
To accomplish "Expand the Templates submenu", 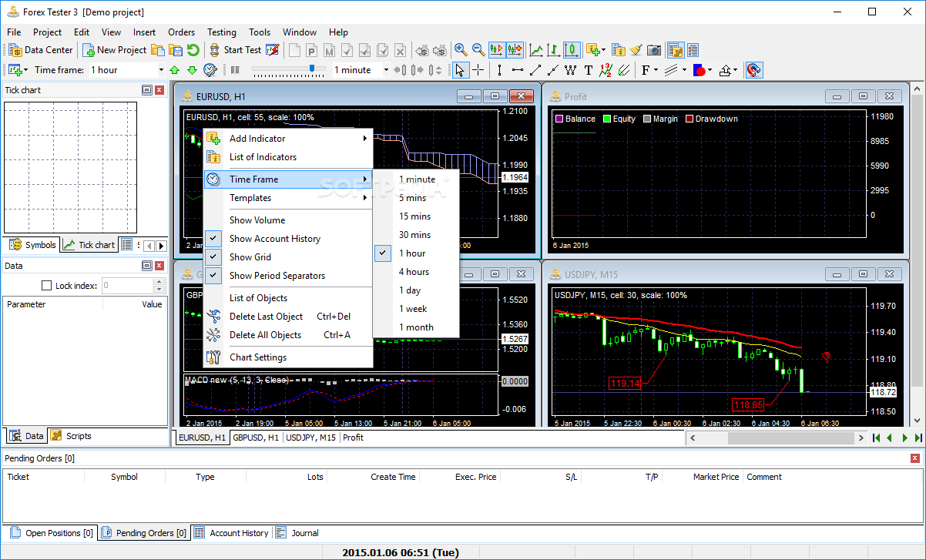I will point(288,198).
